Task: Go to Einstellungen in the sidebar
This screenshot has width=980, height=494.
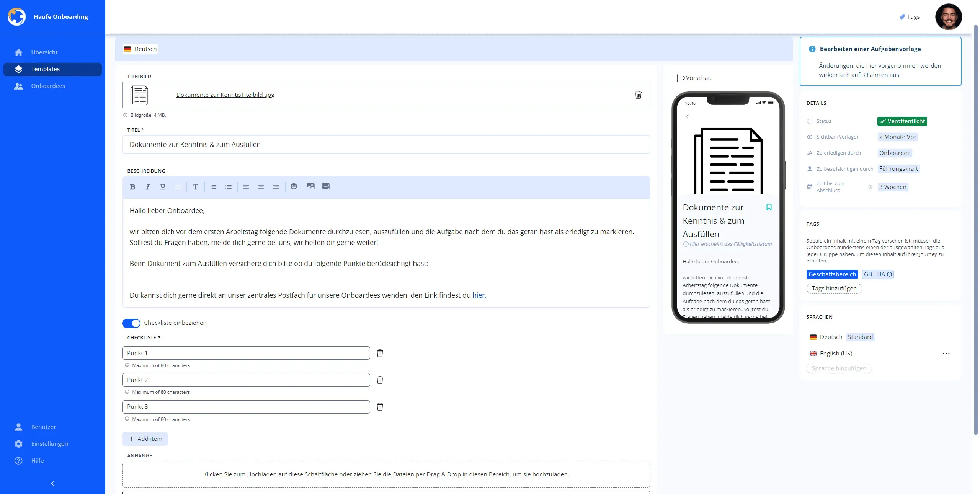Action: [49, 444]
